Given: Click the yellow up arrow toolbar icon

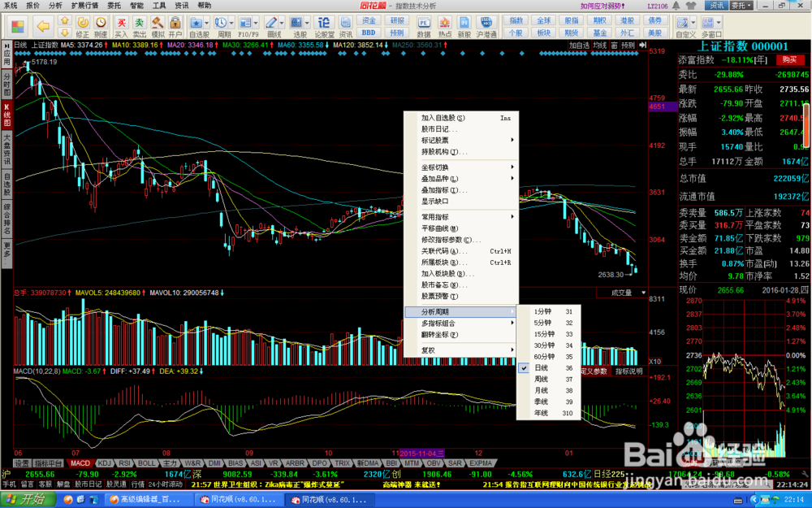Looking at the screenshot, I should coord(65,20).
